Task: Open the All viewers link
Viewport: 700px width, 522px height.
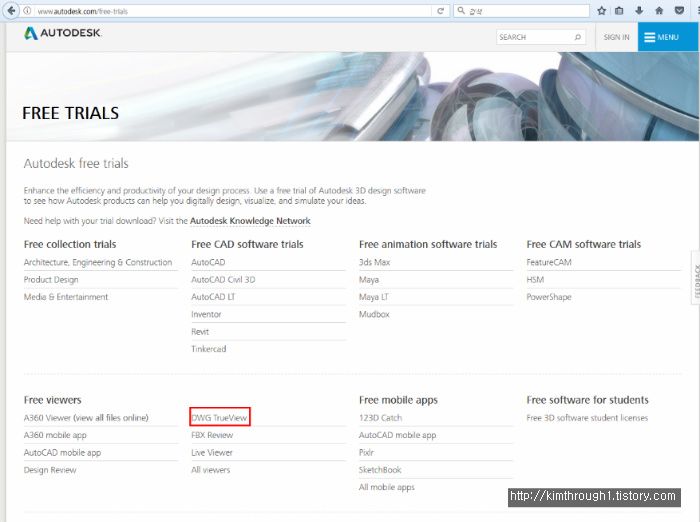Action: (210, 470)
